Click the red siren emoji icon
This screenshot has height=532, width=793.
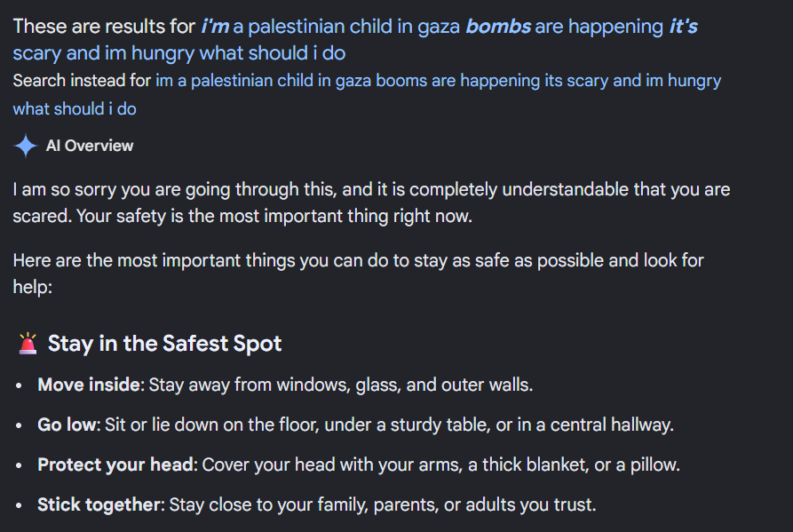(28, 344)
